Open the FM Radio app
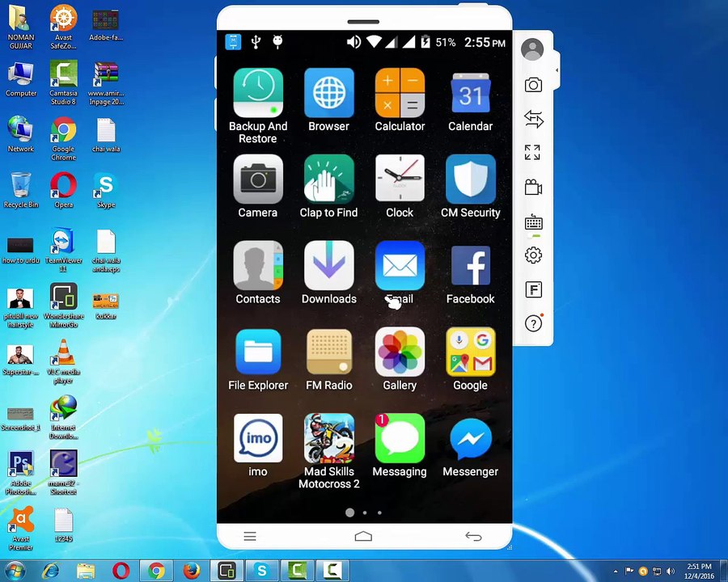Image resolution: width=728 pixels, height=582 pixels. click(x=328, y=352)
